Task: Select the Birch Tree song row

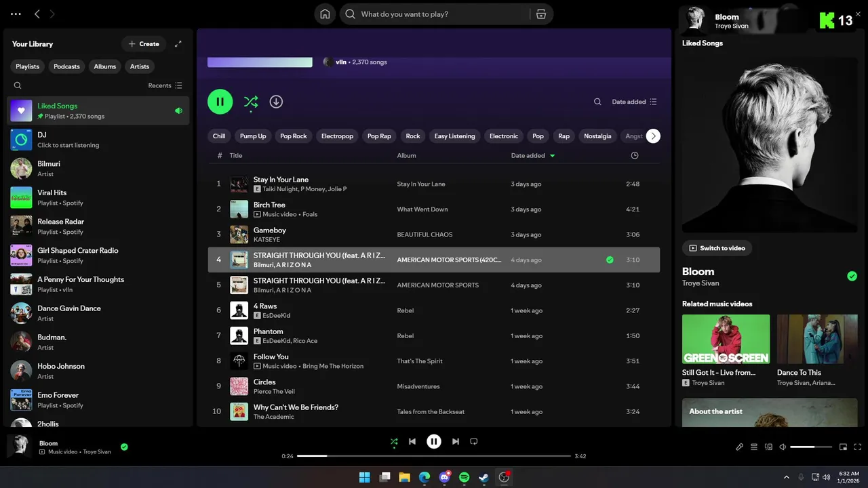Action: coord(434,209)
